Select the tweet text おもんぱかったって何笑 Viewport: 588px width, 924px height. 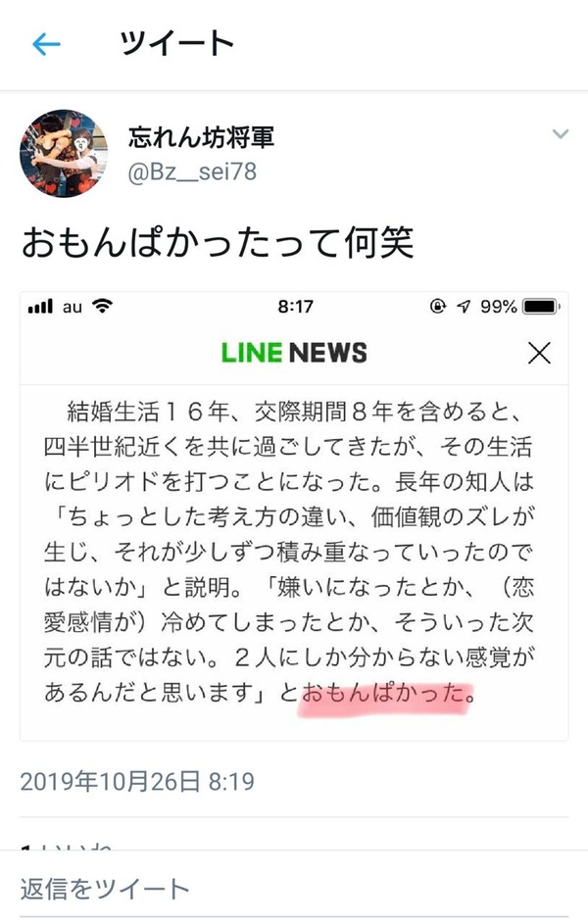click(x=218, y=243)
